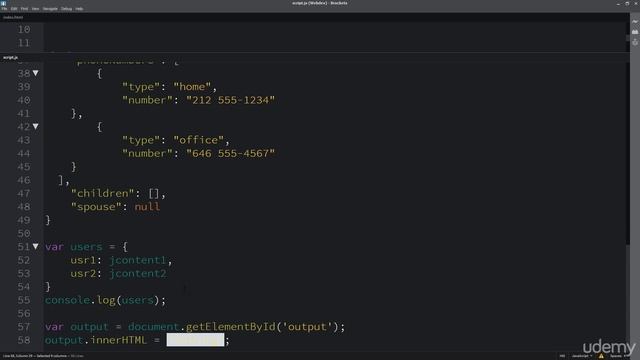The width and height of the screenshot is (640, 360).
Task: Click the users variable name on line 51
Action: (86, 247)
